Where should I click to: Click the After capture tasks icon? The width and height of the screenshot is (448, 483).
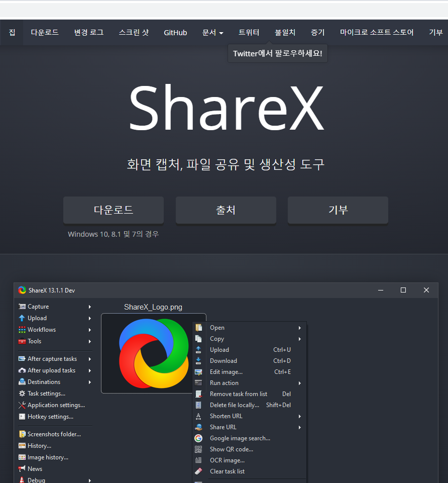[x=22, y=358]
